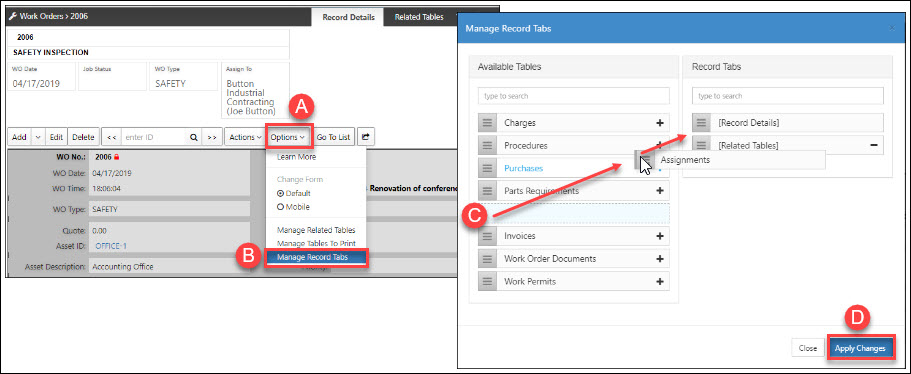
Task: Go to next record with >> button
Action: tap(211, 137)
